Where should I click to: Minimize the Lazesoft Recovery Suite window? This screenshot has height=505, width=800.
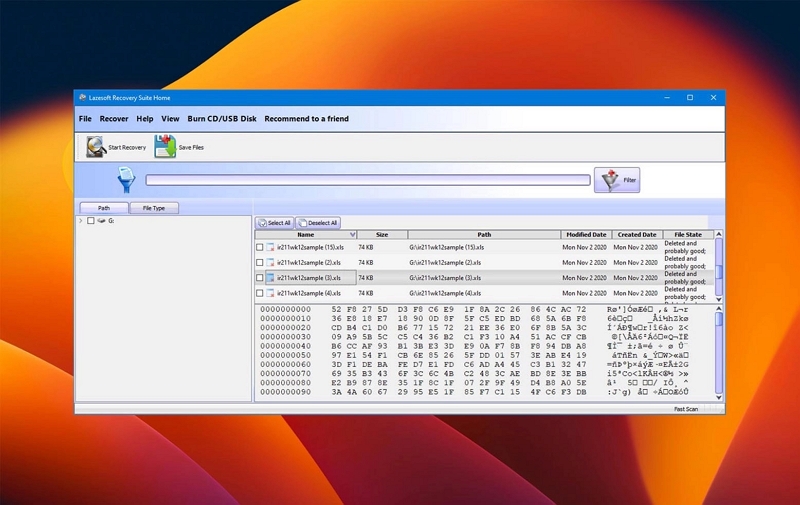(x=667, y=97)
